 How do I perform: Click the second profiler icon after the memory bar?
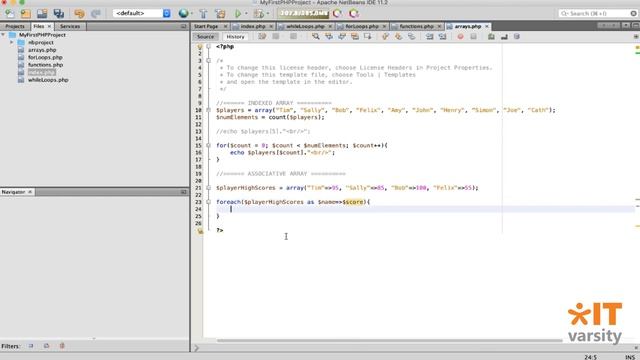pos(354,13)
